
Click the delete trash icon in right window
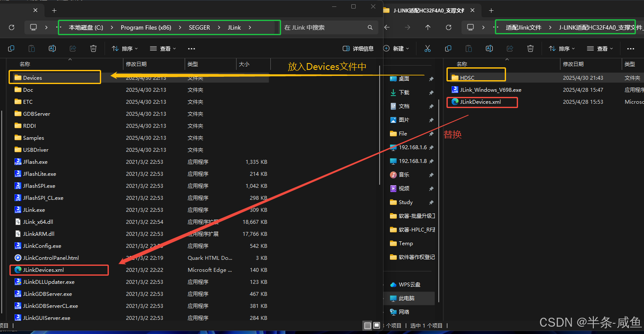click(x=530, y=48)
